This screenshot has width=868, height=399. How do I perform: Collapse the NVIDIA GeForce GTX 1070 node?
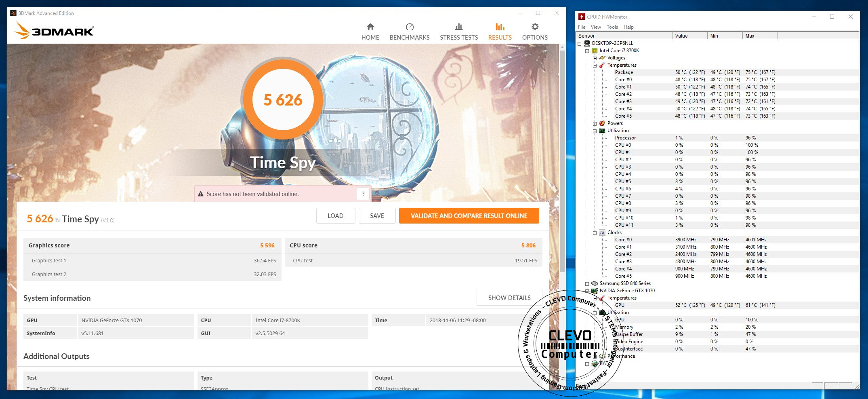(587, 291)
